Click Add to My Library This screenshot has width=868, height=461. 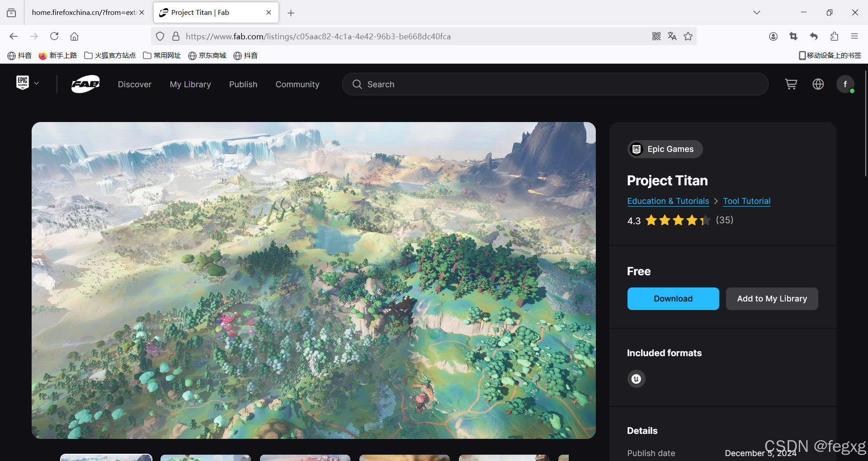(x=772, y=299)
